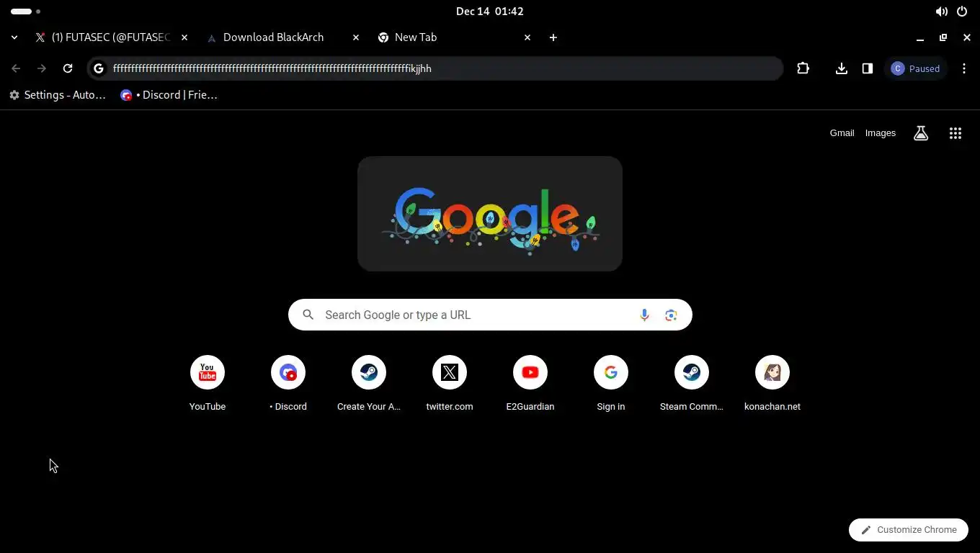Click the Customize Chrome button
This screenshot has width=980, height=553.
tap(908, 530)
